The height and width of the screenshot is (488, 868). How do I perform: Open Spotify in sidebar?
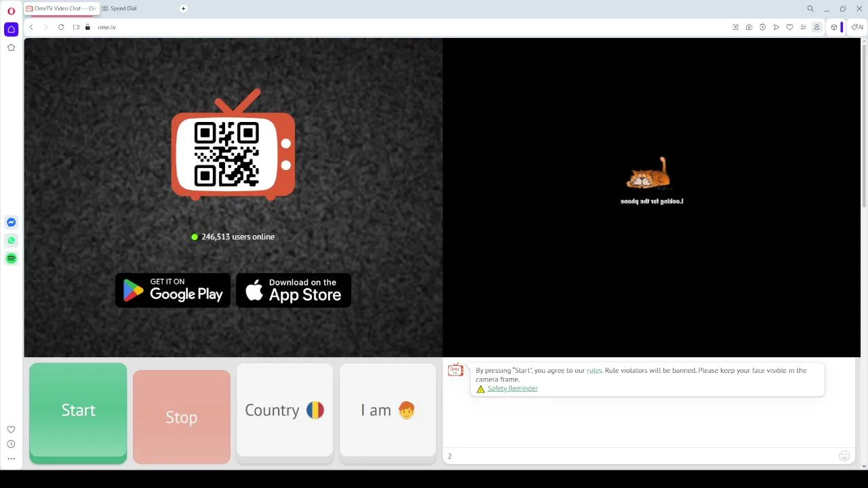[x=11, y=258]
